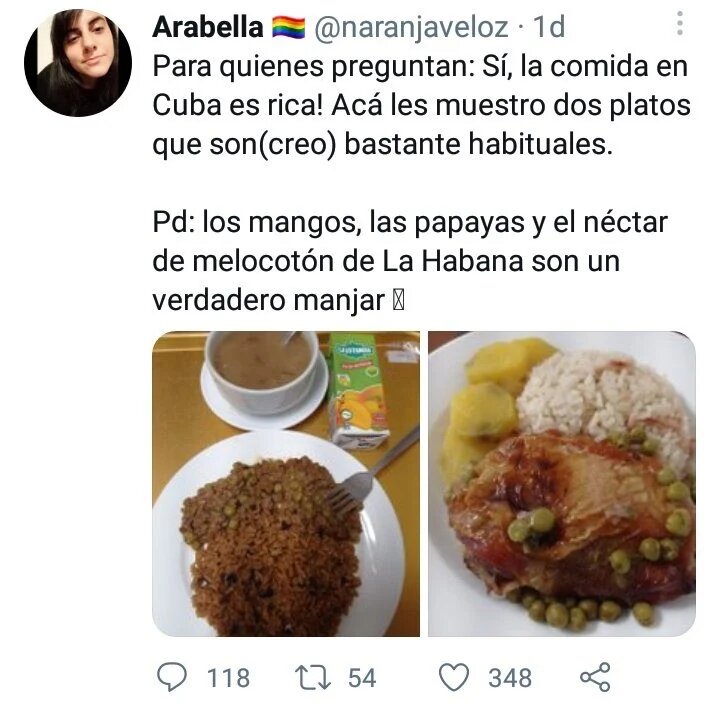Click the rainbow flag emoji

[288, 28]
